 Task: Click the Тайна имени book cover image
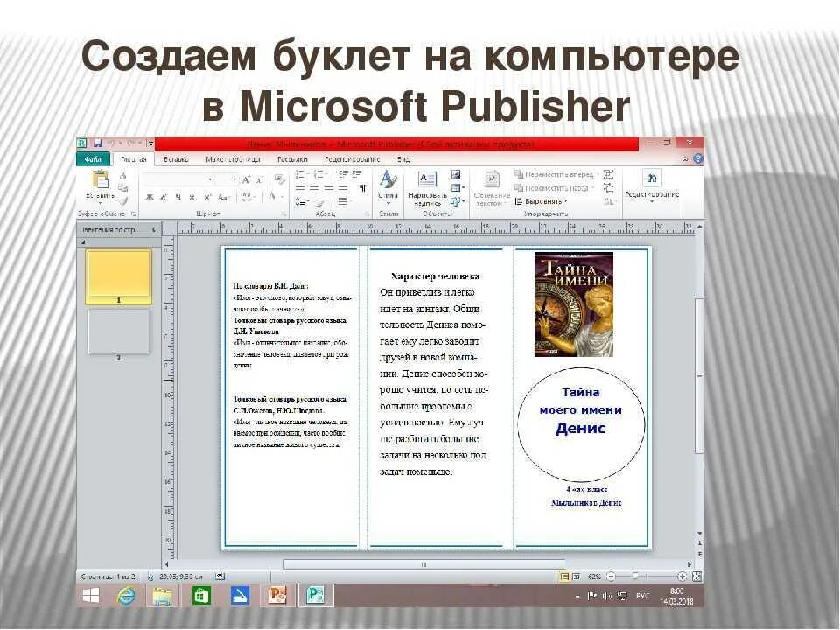click(x=574, y=304)
